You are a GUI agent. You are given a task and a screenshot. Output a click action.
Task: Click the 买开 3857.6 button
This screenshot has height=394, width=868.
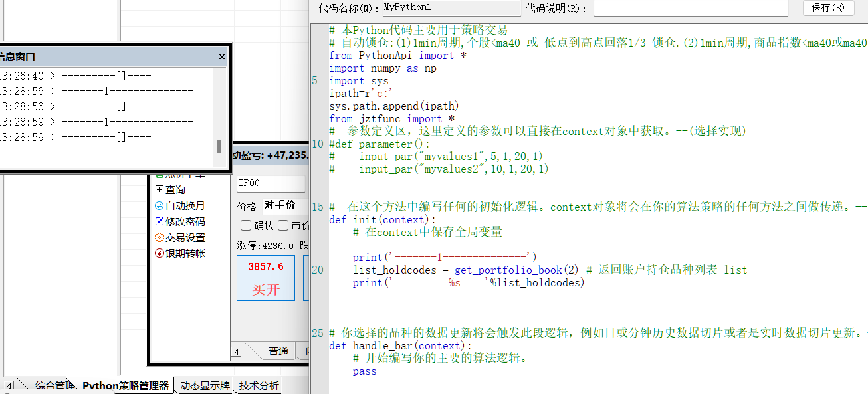click(x=266, y=278)
